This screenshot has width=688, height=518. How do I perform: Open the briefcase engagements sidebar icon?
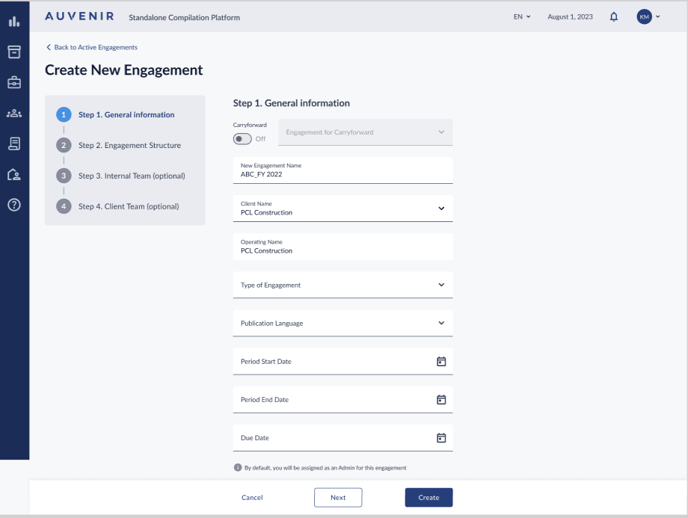[14, 83]
